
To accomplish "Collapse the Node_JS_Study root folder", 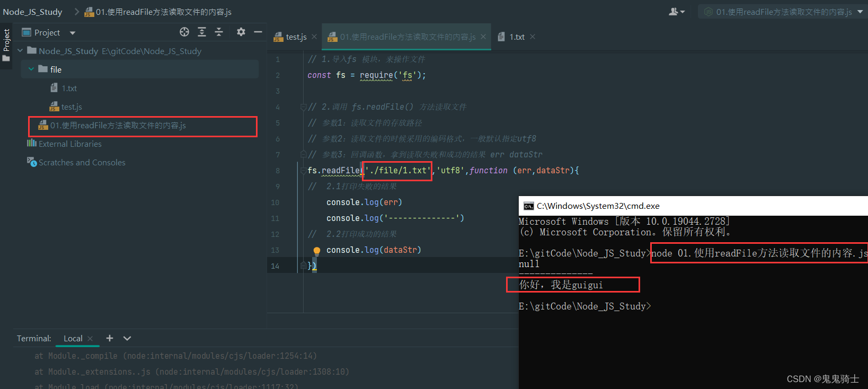I will (20, 51).
